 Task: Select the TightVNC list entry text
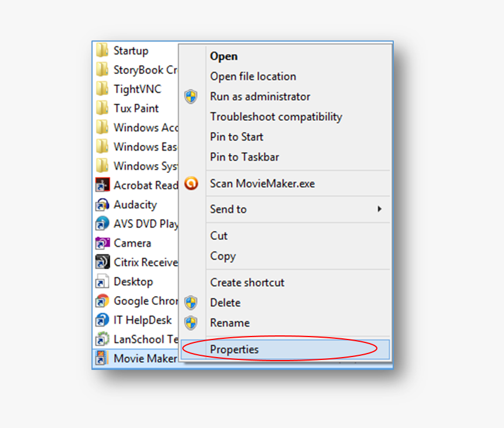point(138,89)
